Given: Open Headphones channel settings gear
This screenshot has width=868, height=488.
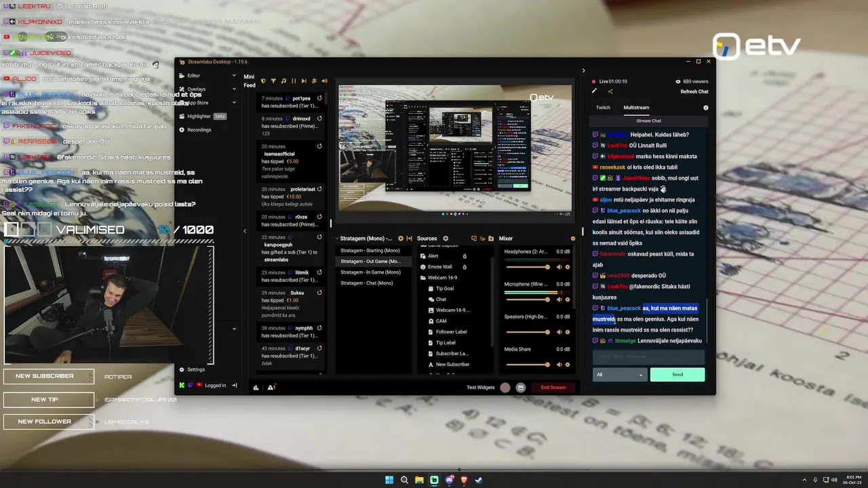Looking at the screenshot, I should coord(568,267).
